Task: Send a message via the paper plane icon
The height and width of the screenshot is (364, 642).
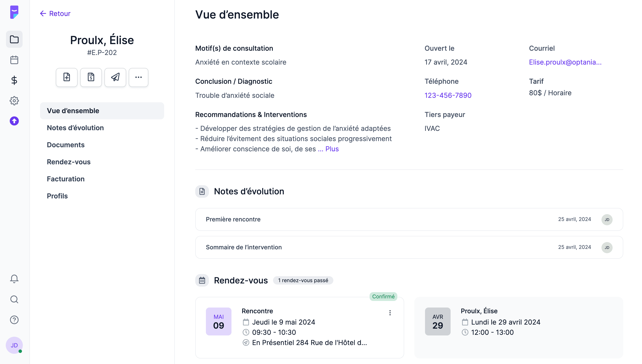Action: pyautogui.click(x=115, y=77)
